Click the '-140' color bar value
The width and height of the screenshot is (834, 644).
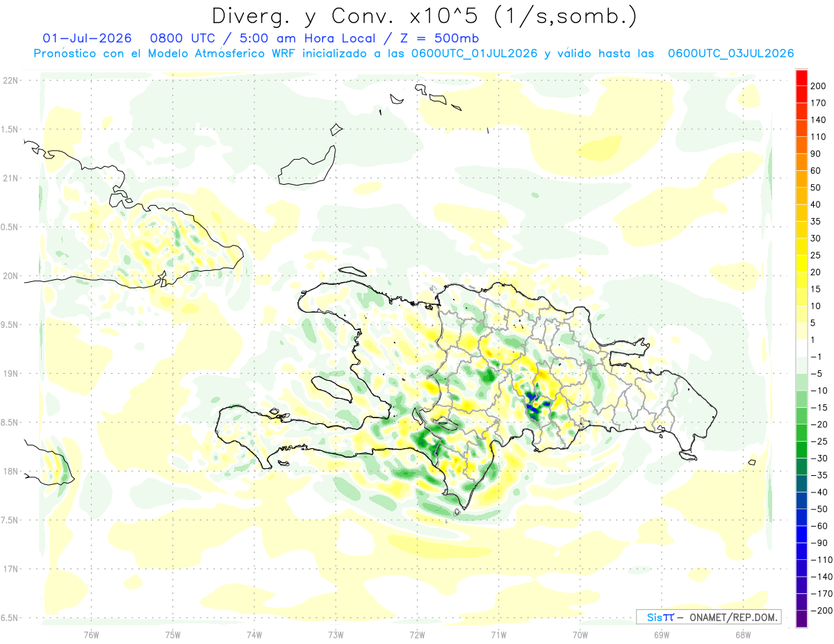[821, 577]
